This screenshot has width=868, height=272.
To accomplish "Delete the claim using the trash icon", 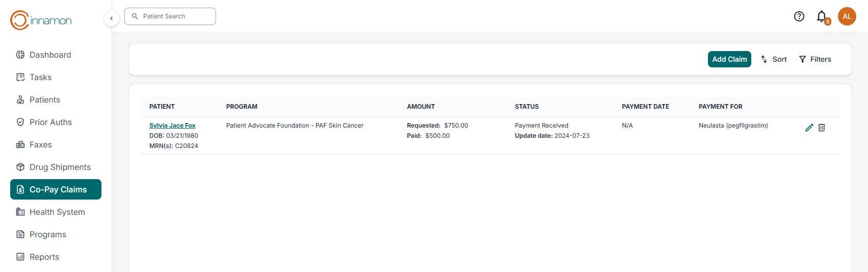I will (x=822, y=128).
